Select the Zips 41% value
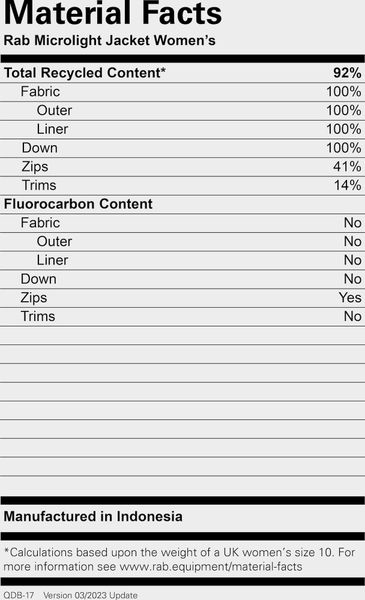The height and width of the screenshot is (600, 365). 347,166
